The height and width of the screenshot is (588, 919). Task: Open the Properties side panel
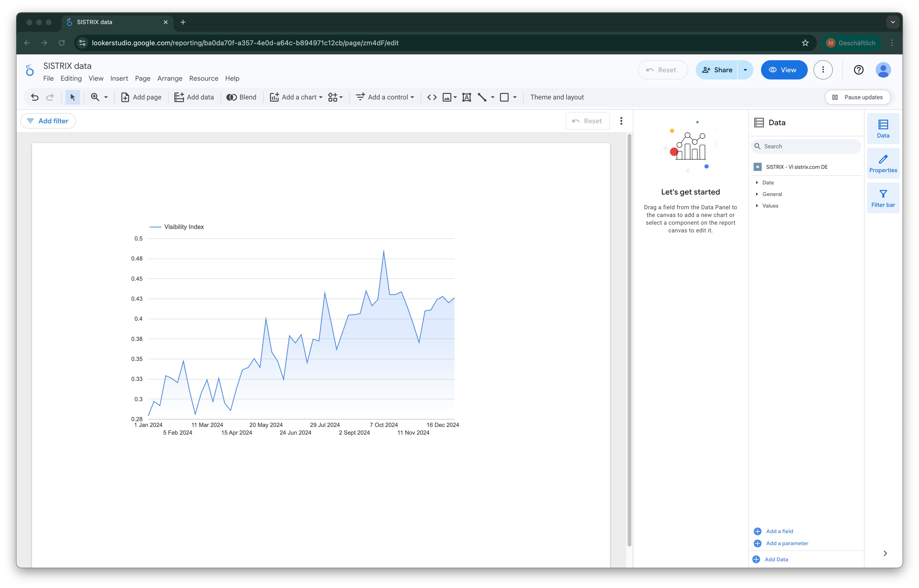[x=883, y=163]
